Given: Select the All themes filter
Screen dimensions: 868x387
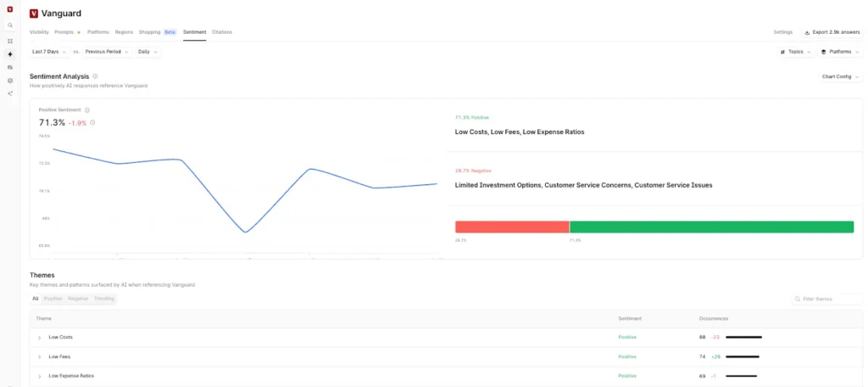Looking at the screenshot, I should pyautogui.click(x=36, y=298).
